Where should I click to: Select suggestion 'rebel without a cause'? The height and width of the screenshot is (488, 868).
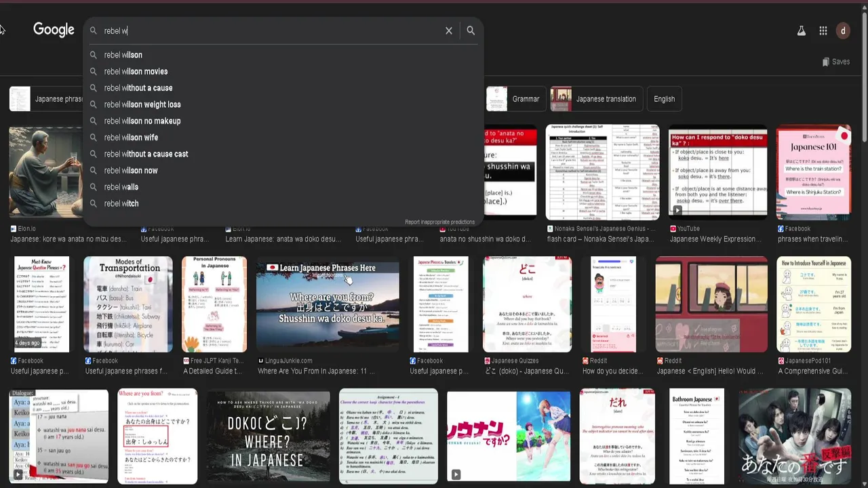click(x=283, y=88)
